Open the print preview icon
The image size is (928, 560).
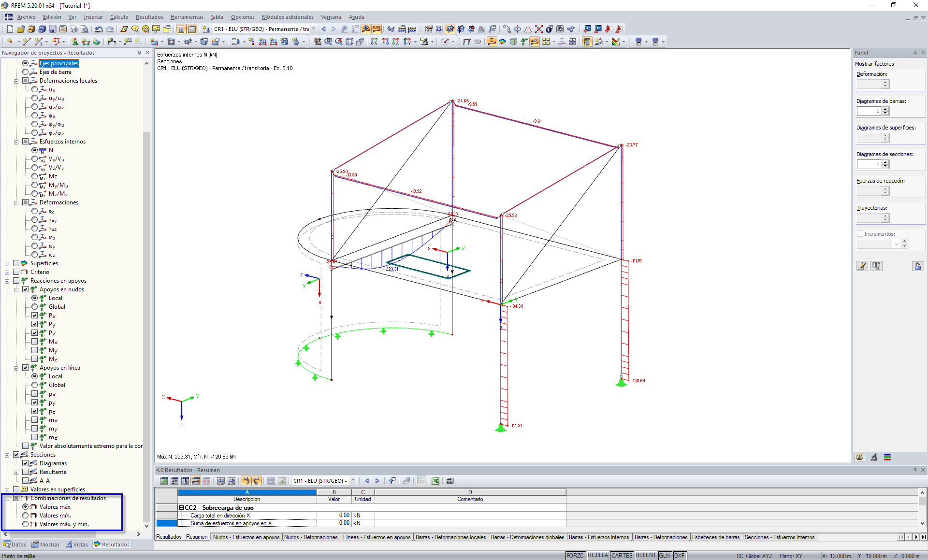click(84, 29)
